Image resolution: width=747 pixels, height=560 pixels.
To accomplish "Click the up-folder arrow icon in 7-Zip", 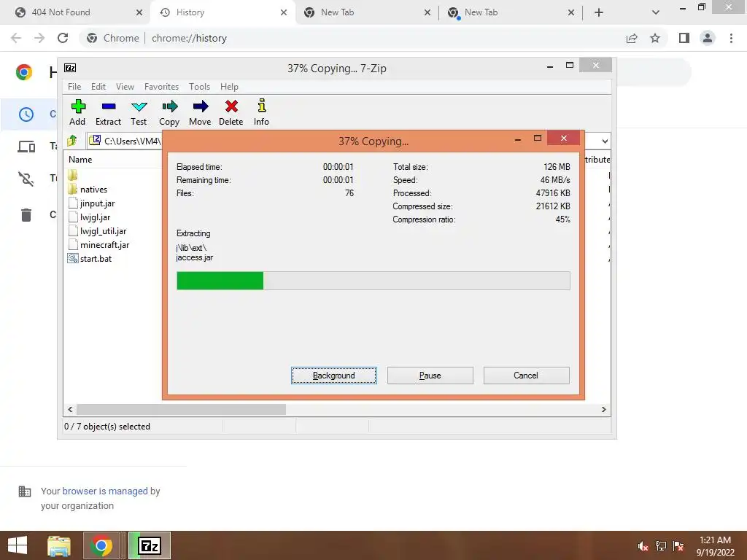I will 72,141.
